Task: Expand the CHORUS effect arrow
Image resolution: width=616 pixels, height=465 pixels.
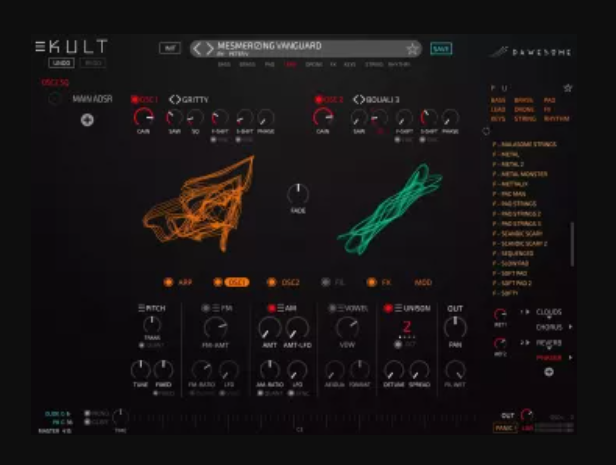Action: point(570,327)
